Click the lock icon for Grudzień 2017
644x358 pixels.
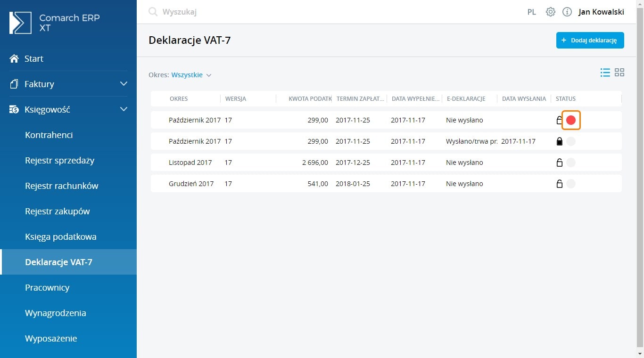(x=560, y=184)
